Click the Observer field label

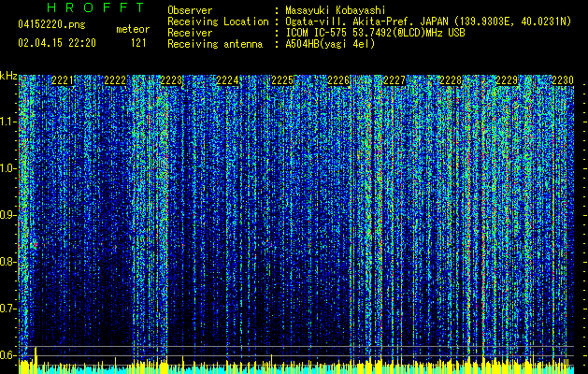[x=190, y=10]
